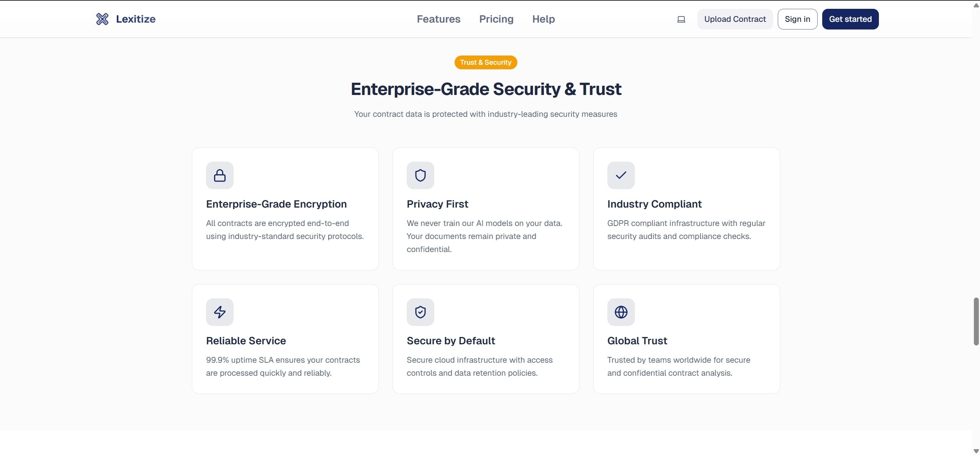Select the checkmark icon on Industry Compliant card

click(x=620, y=175)
